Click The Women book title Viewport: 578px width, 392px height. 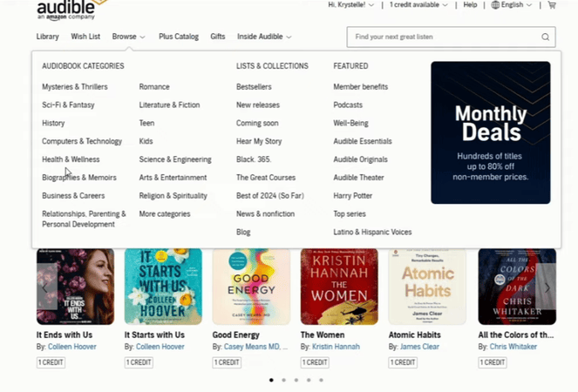[323, 335]
